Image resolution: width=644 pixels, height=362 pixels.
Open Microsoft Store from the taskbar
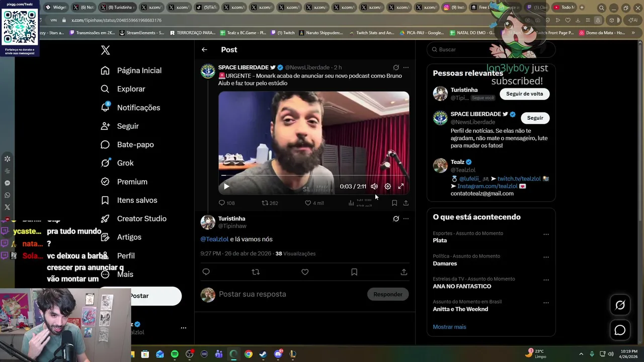[x=145, y=354]
